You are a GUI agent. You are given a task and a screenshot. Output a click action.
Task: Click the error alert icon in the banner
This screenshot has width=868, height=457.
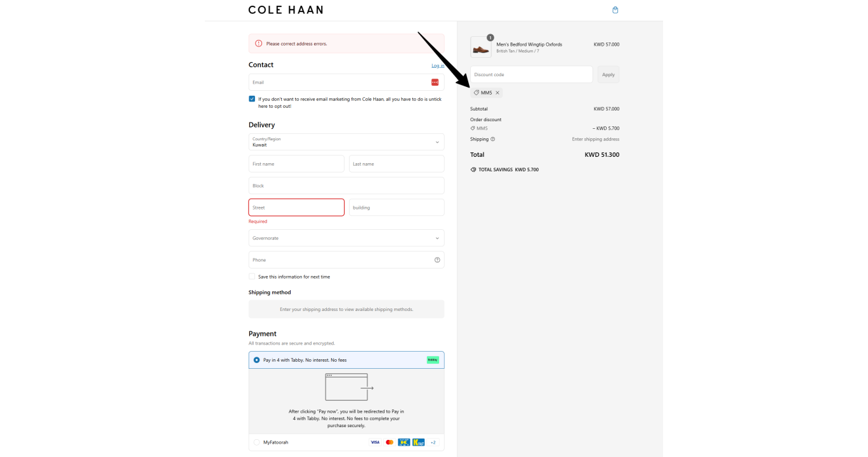tap(259, 44)
